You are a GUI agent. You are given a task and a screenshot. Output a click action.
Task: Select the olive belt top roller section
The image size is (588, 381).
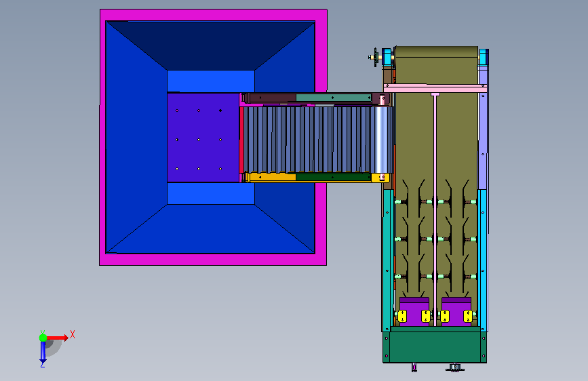tap(437, 52)
